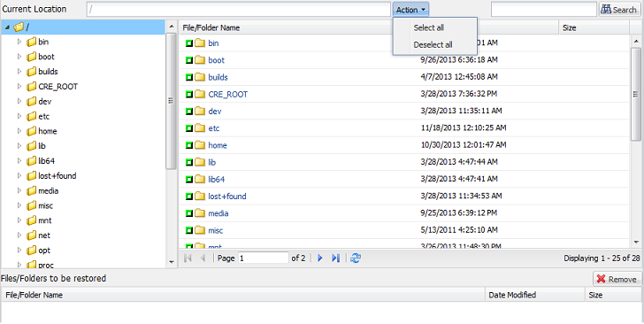Open the lost+found folder link
644x324 pixels.
click(x=227, y=197)
